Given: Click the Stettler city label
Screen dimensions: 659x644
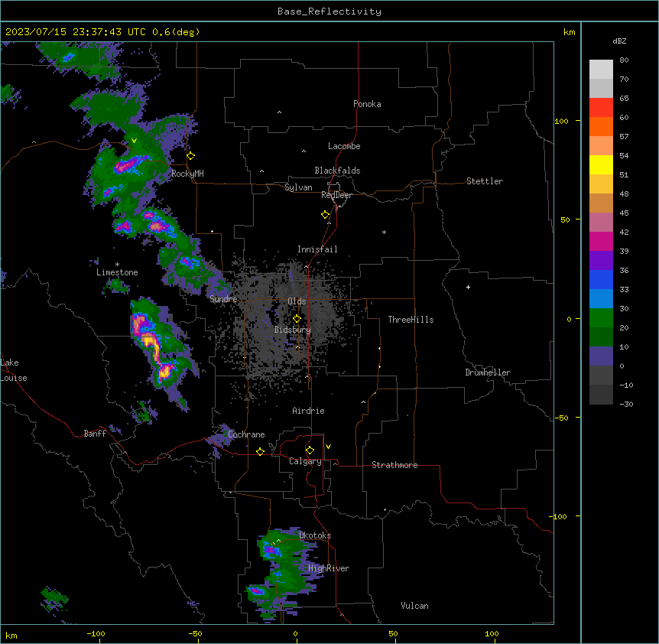Looking at the screenshot, I should [485, 181].
